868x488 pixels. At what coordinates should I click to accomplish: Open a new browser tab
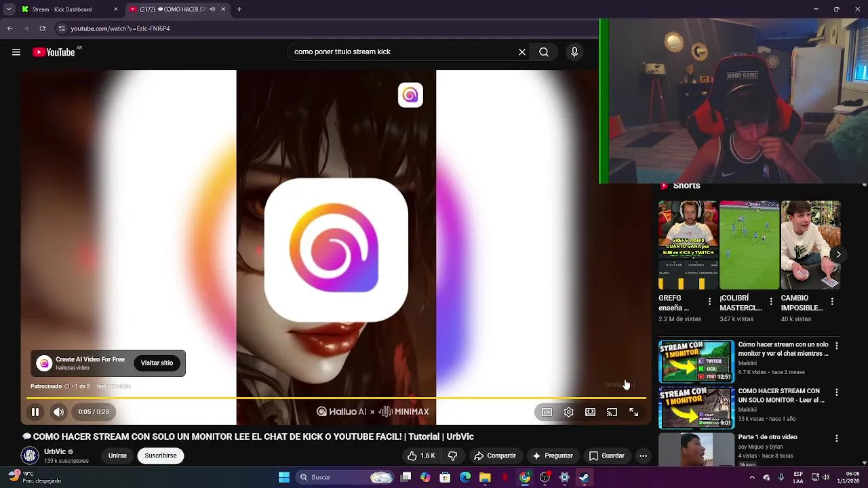click(239, 9)
